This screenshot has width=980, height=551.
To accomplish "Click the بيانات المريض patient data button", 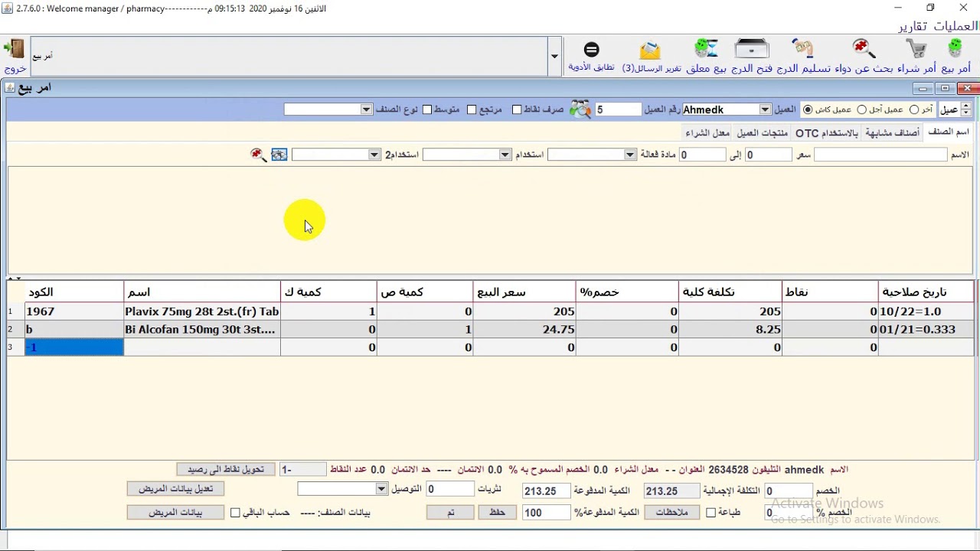I will 175,513.
